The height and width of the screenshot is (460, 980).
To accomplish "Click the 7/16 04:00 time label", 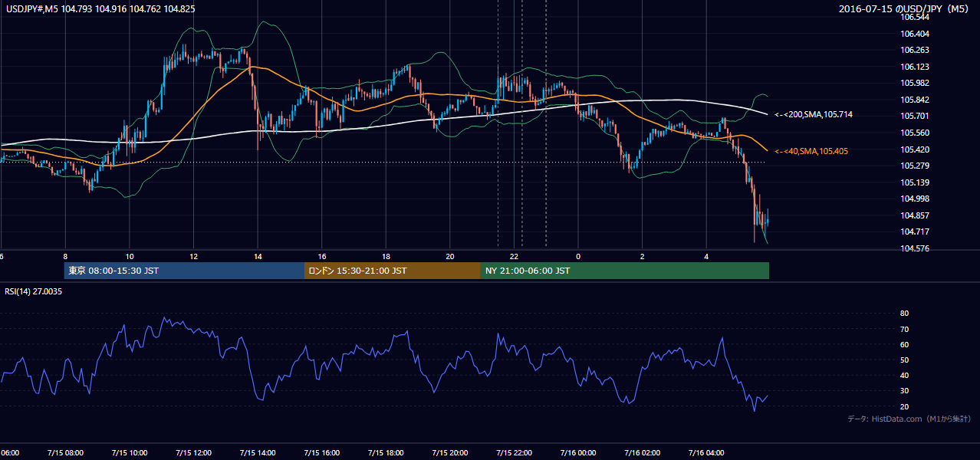I will coord(706,452).
